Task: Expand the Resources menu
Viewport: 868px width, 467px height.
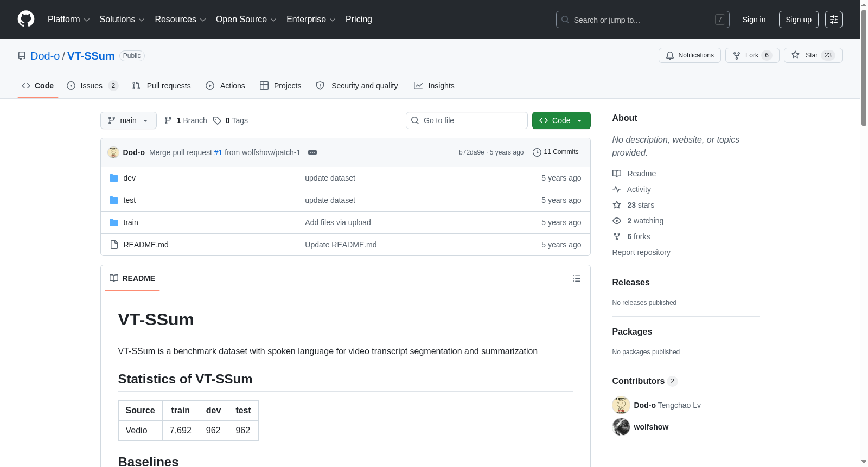Action: click(x=181, y=20)
